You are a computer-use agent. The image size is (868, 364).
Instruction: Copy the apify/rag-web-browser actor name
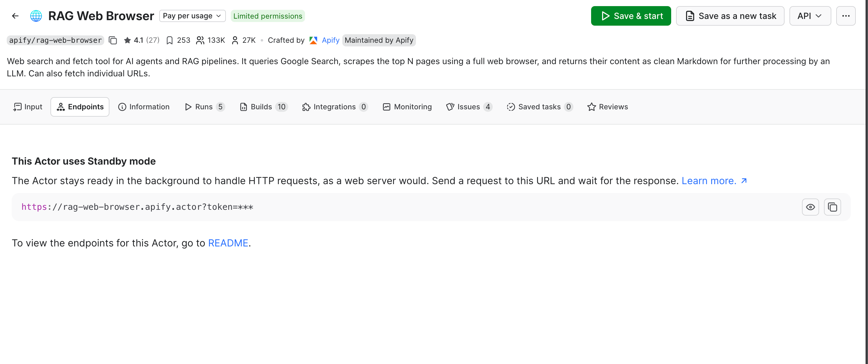(113, 40)
